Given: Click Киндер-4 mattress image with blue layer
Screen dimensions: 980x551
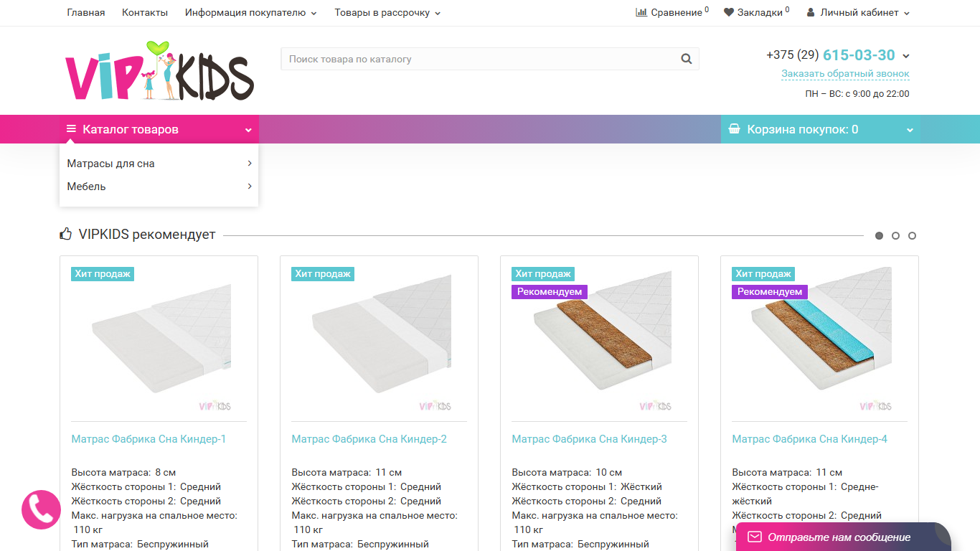Looking at the screenshot, I should (x=820, y=339).
